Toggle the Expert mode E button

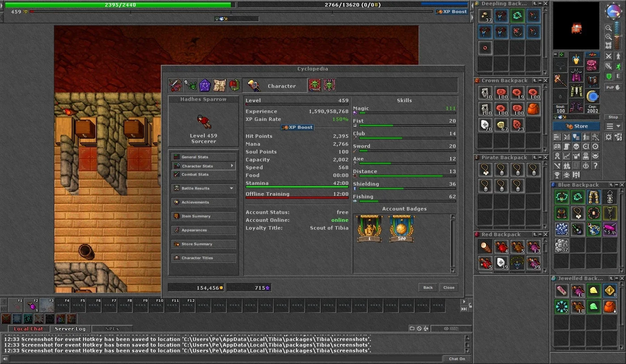(619, 76)
